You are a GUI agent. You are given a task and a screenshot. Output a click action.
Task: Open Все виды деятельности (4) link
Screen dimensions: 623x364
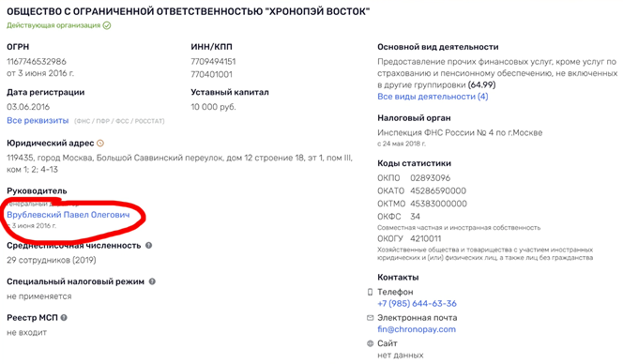[x=433, y=97]
